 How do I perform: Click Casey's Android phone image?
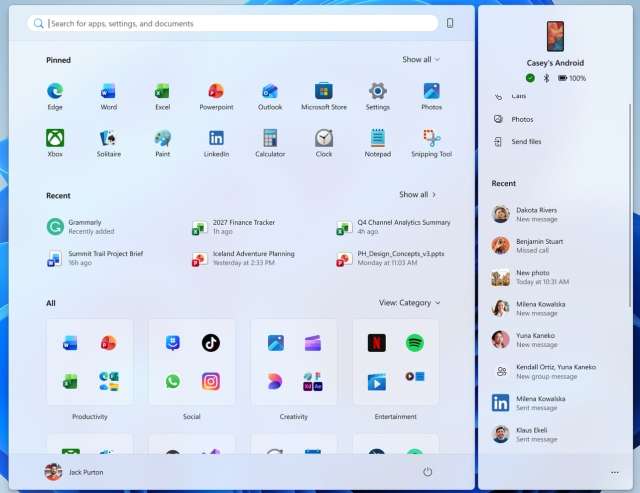tap(555, 36)
